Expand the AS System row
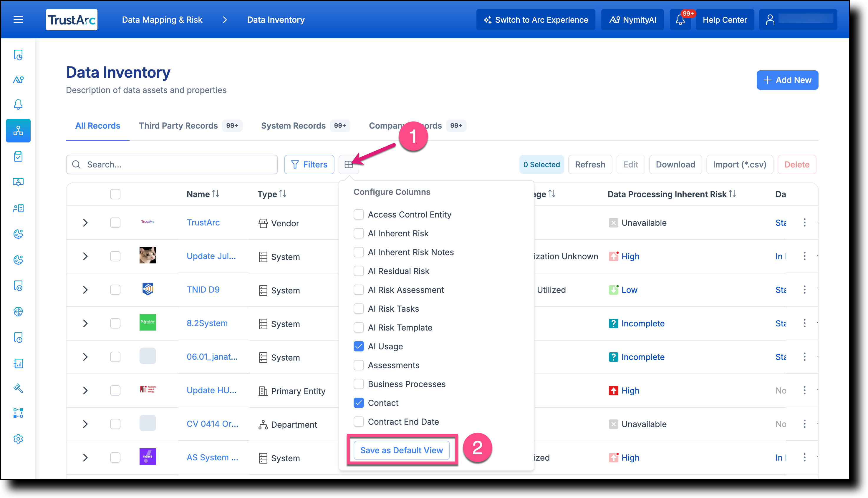Image resolution: width=868 pixels, height=498 pixels. 85,458
